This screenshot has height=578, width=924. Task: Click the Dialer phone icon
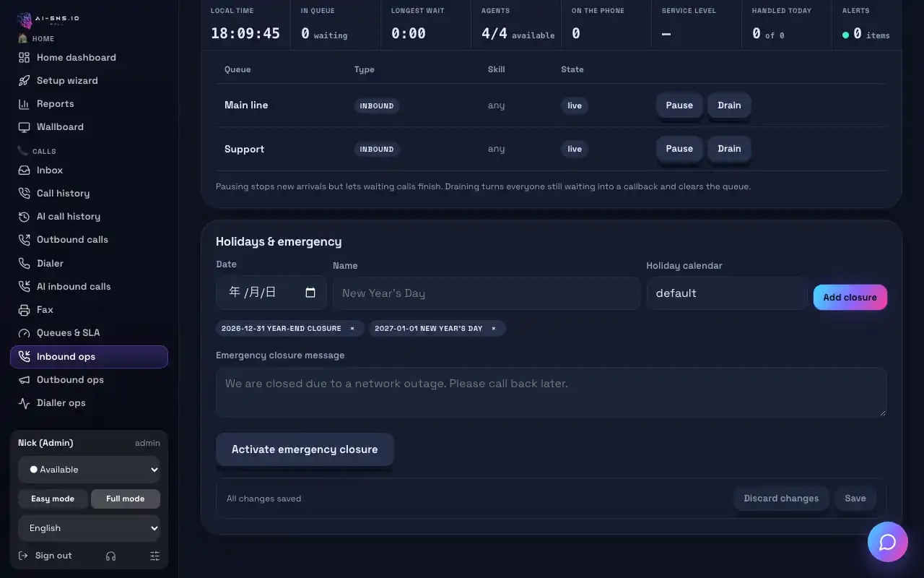24,264
